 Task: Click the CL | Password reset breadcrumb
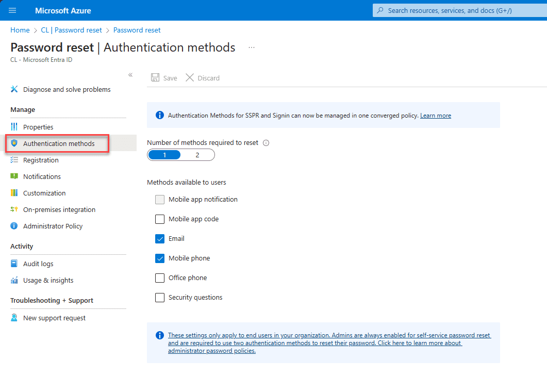coord(71,30)
